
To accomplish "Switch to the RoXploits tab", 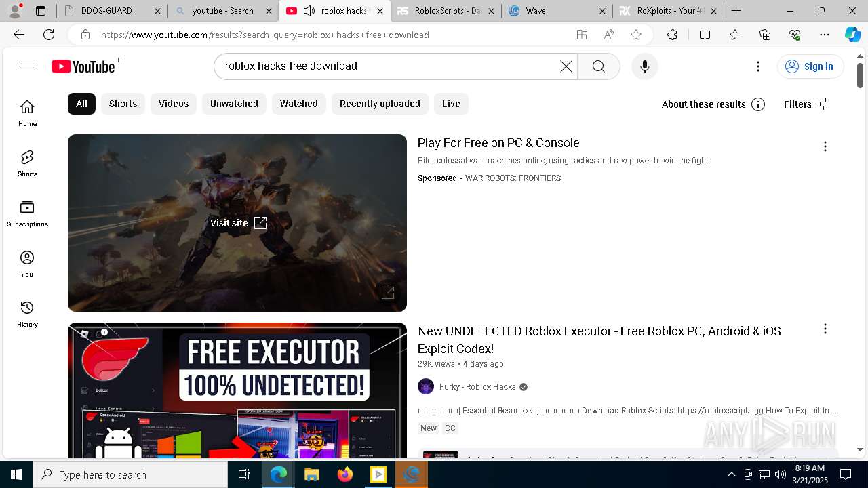I will click(668, 11).
